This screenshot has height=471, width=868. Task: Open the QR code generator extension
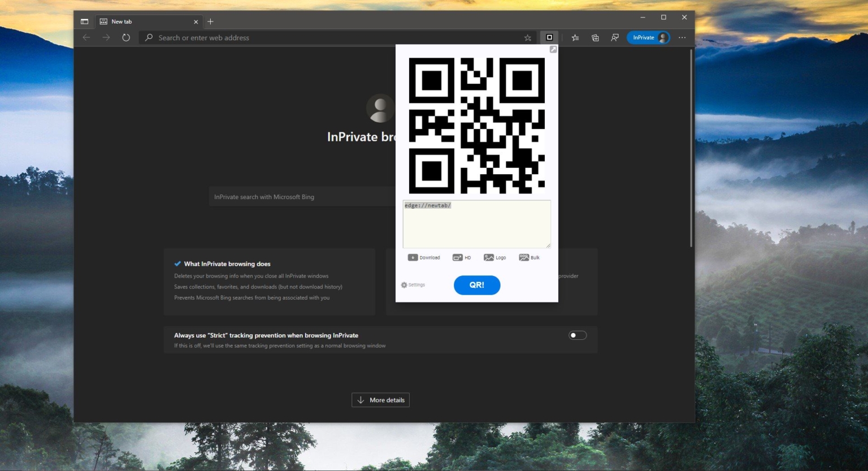pos(549,37)
